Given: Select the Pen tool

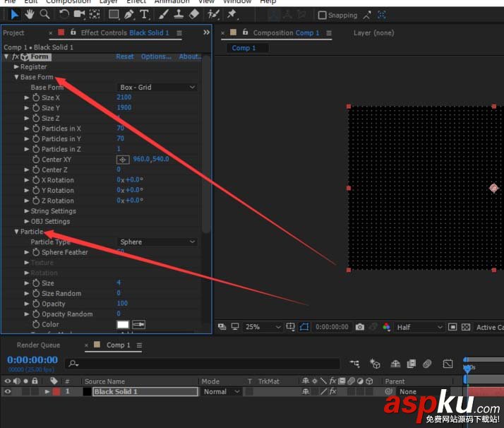Looking at the screenshot, I should point(129,14).
